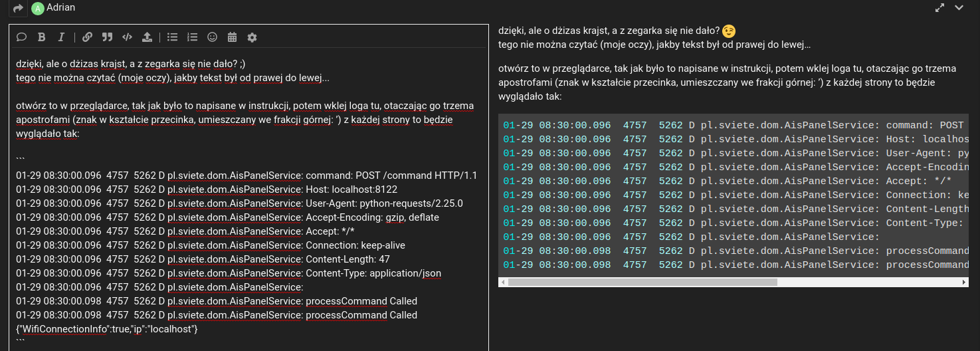The width and height of the screenshot is (980, 351).
Task: Open the reply-type arrow menu
Action: (18, 8)
